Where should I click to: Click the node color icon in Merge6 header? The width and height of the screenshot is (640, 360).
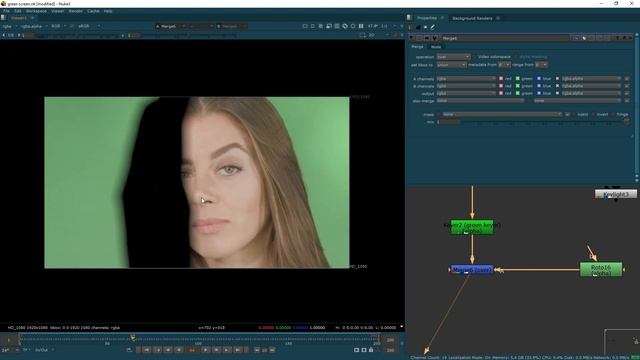click(x=584, y=38)
